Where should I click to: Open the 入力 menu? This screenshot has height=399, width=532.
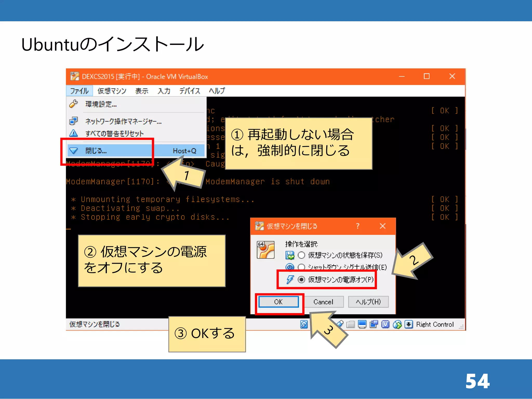[x=164, y=91]
